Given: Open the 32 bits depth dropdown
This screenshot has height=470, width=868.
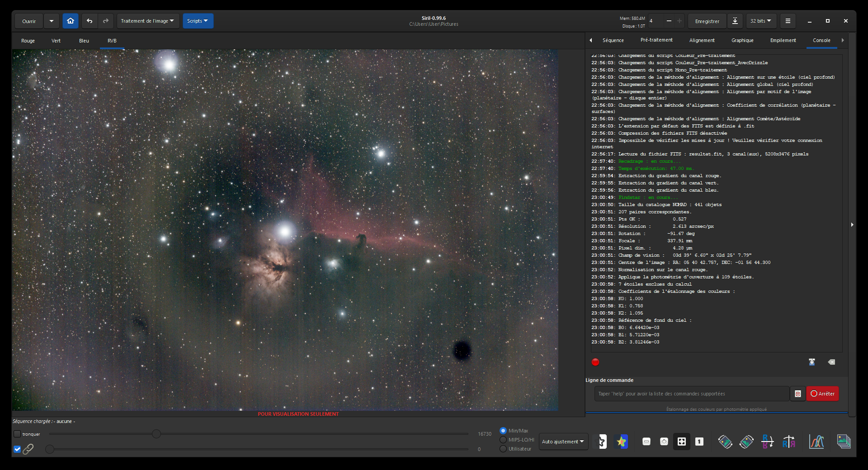Looking at the screenshot, I should pos(761,21).
